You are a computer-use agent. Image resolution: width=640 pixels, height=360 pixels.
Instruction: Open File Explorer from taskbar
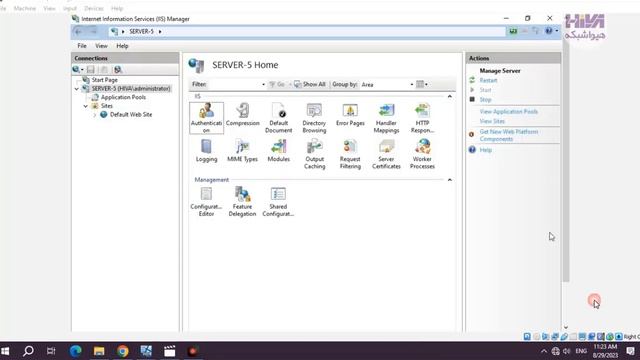pos(99,351)
